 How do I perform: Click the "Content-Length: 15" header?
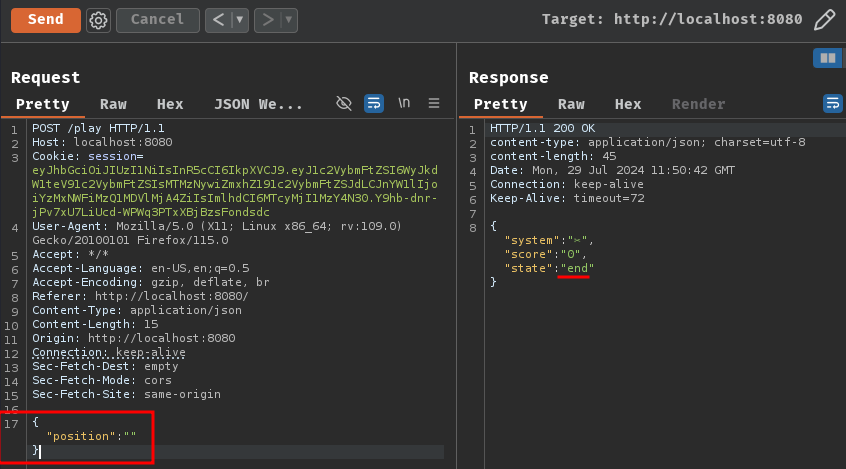95,324
